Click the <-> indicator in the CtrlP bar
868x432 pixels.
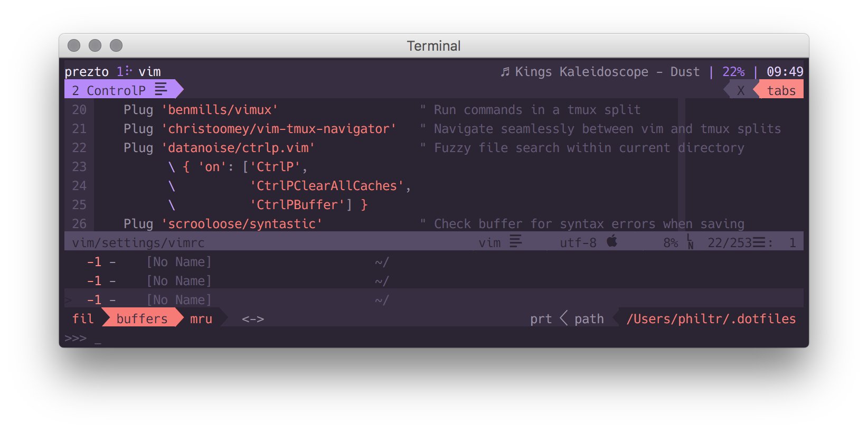[253, 319]
